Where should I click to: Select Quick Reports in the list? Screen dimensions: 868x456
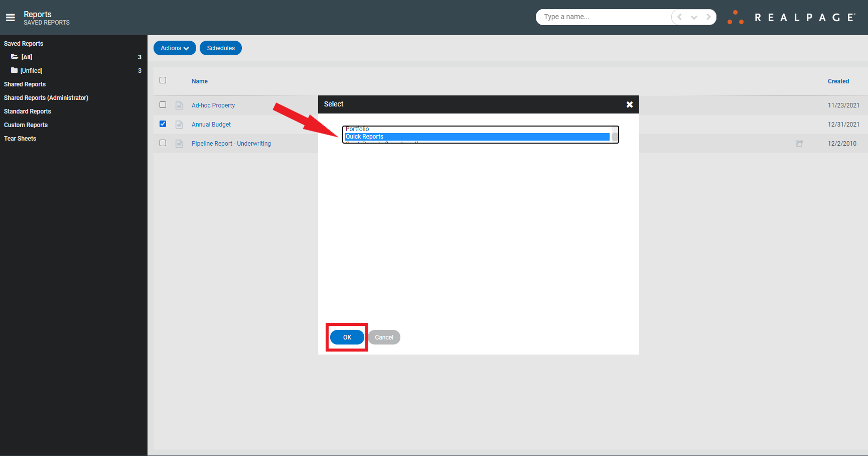pos(477,137)
